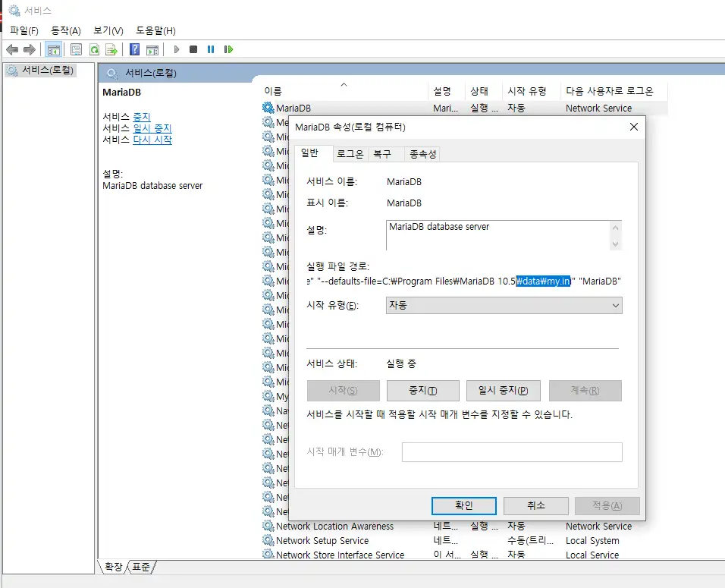Switch to the 종속성 tab
725x588 pixels.
point(422,154)
